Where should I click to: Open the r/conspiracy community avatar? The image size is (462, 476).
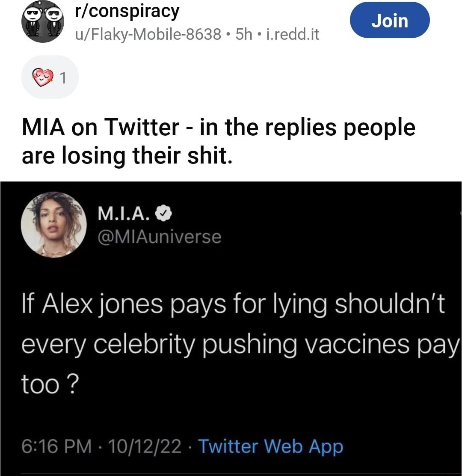tap(43, 21)
